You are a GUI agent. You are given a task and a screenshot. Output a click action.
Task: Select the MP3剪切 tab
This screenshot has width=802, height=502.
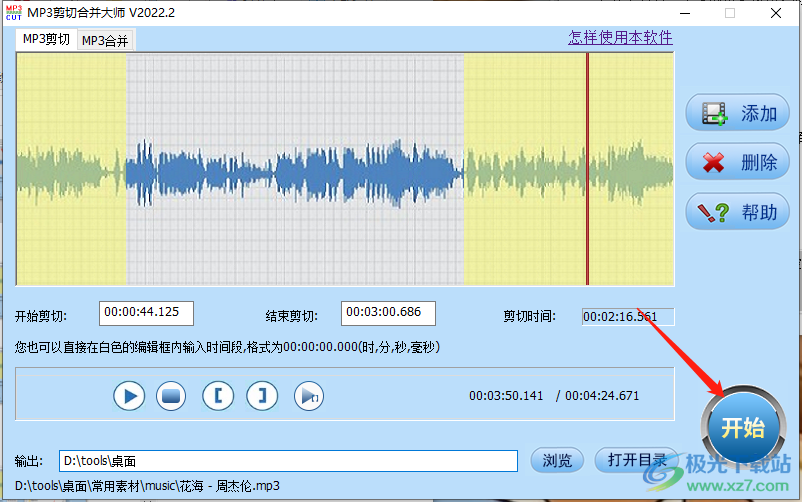46,39
